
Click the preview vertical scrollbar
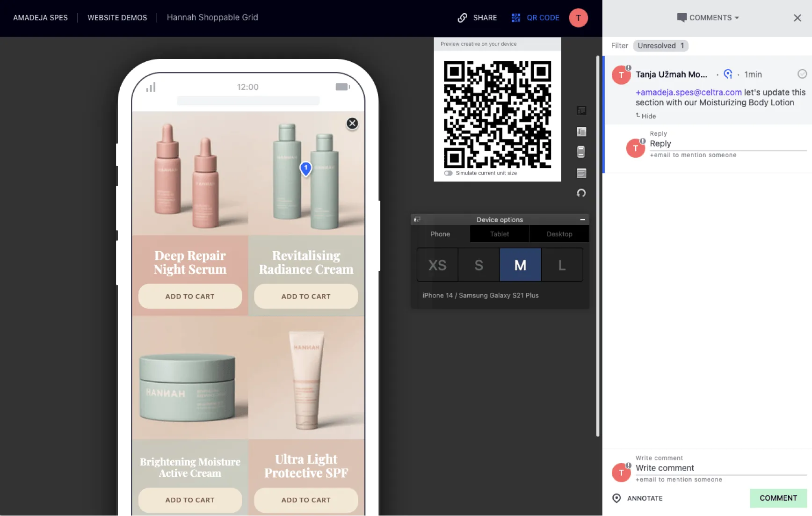(x=598, y=246)
